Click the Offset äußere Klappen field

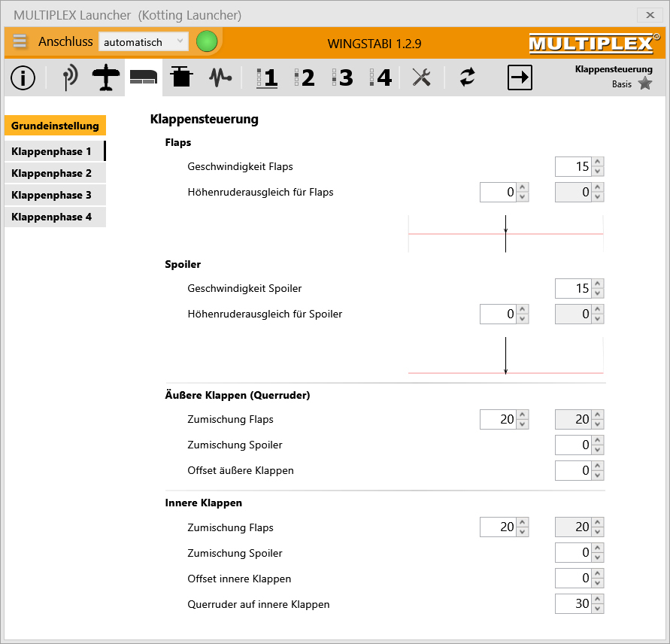574,470
